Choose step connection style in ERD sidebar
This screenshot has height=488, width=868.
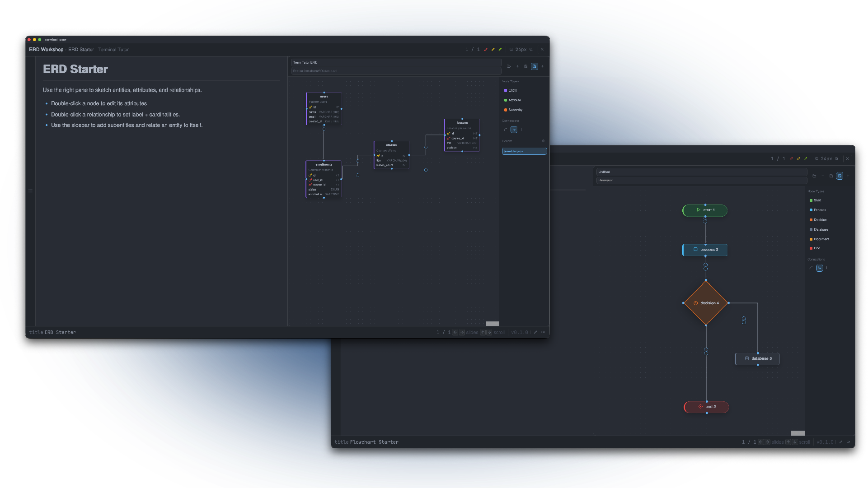[514, 130]
